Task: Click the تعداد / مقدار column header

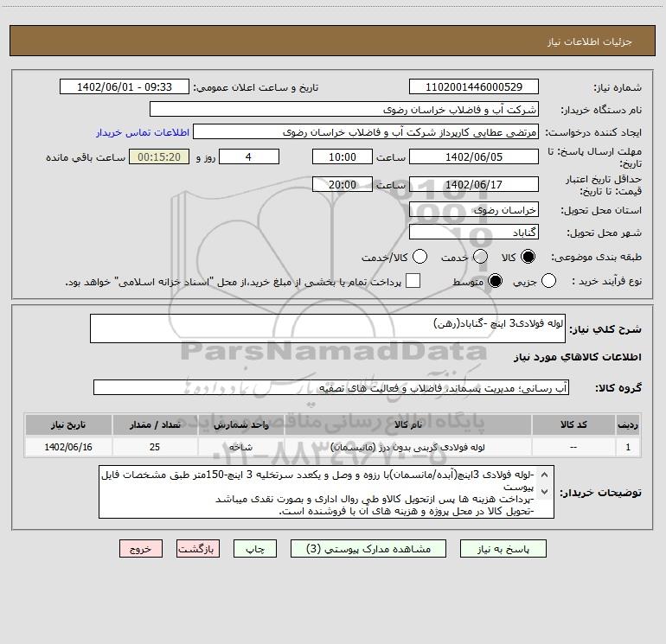Action: [x=155, y=425]
